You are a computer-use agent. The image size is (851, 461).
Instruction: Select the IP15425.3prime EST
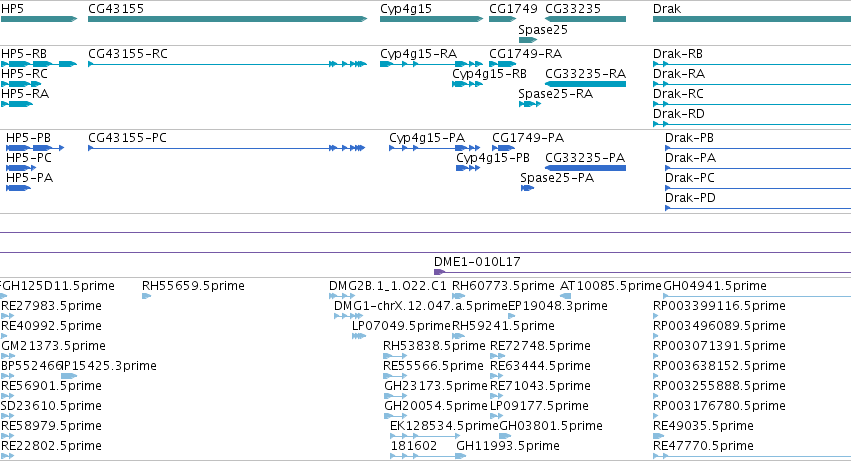click(69, 376)
